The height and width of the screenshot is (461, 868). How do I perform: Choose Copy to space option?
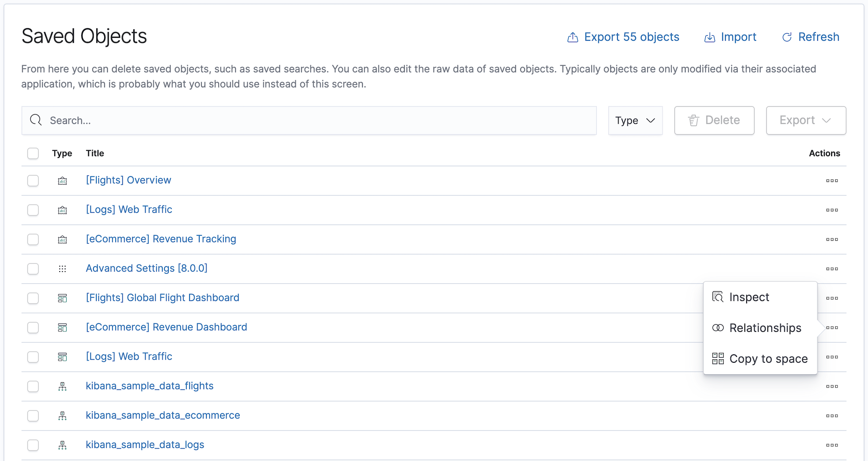click(x=768, y=359)
